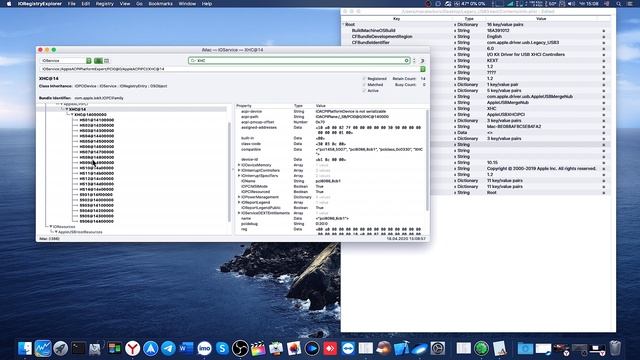Expand the IOInterruptControllers property
640x360 pixels.
click(x=239, y=171)
